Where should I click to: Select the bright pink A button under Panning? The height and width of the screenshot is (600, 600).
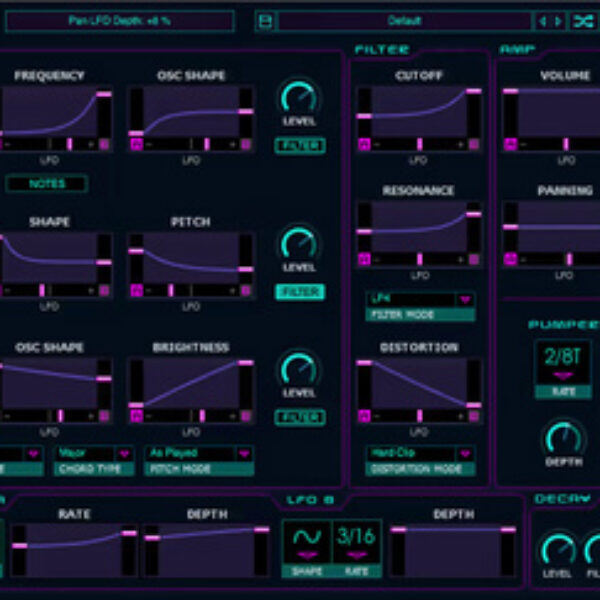click(x=510, y=260)
